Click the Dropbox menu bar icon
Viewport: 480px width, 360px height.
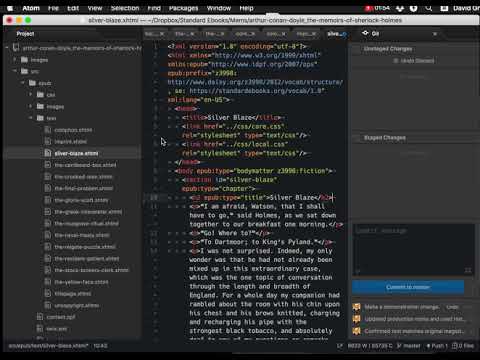click(x=400, y=8)
